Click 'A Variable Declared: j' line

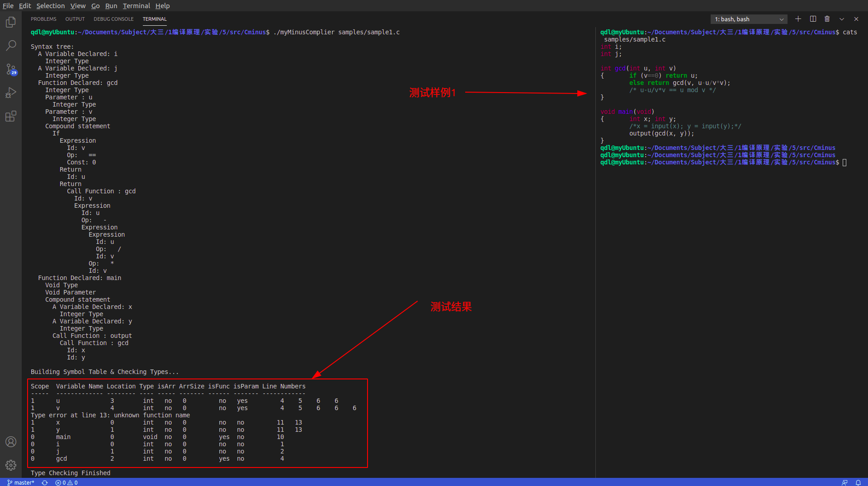(78, 68)
